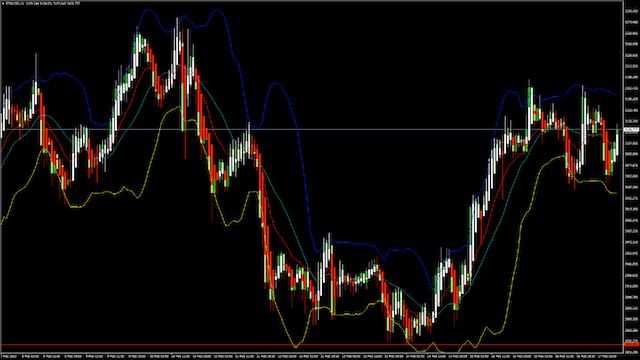
Task: Click the small arrow icon before the chart symbol
Action: click(x=4, y=3)
